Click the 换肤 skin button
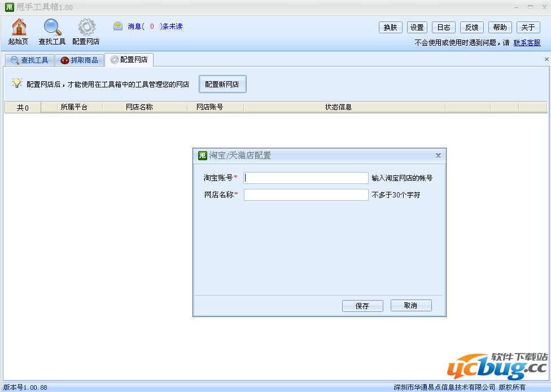551x392 pixels. (x=390, y=27)
